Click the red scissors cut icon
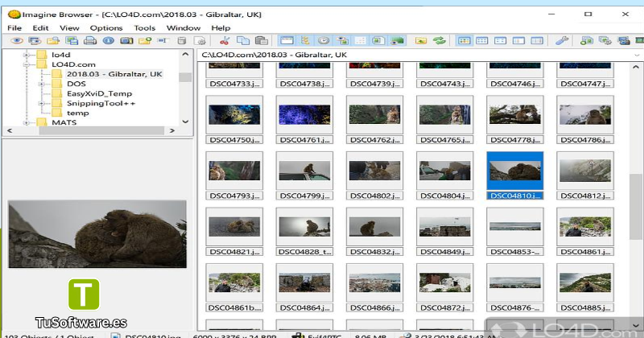This screenshot has width=644, height=338. [x=225, y=41]
